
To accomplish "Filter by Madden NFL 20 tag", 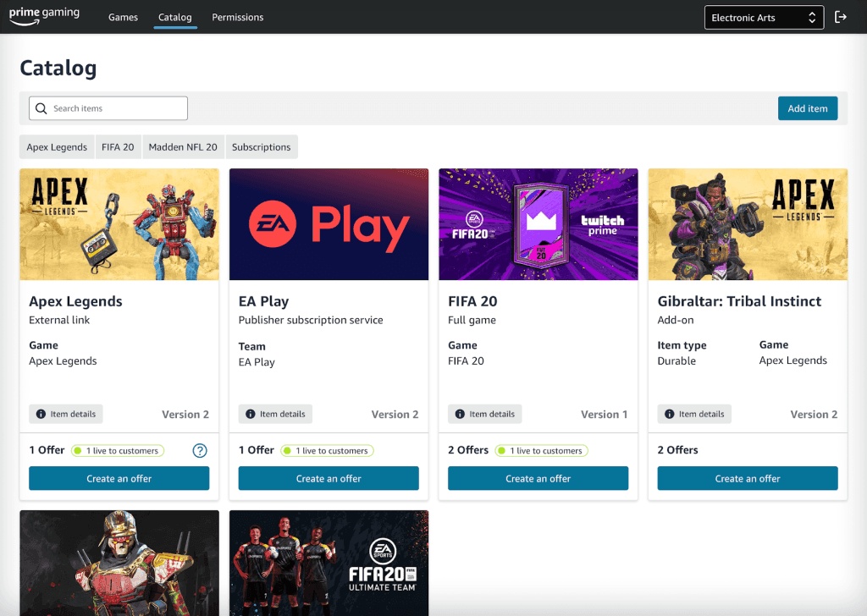I will [183, 147].
